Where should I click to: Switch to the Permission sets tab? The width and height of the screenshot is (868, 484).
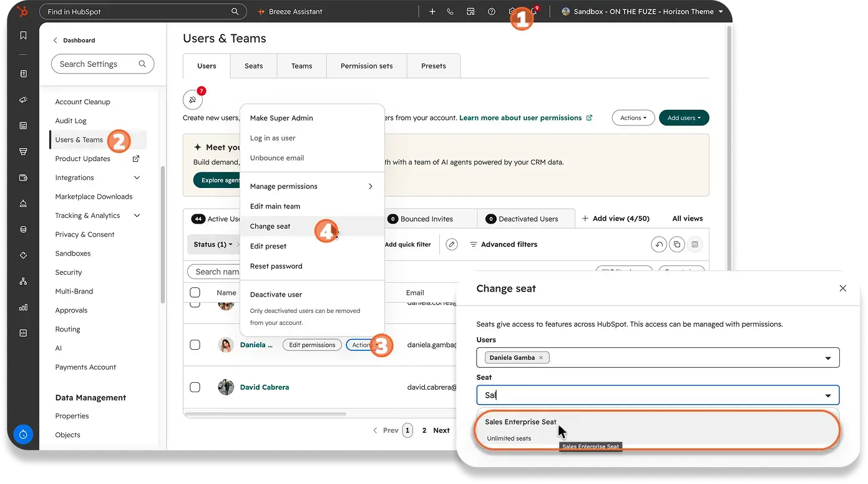coord(367,66)
